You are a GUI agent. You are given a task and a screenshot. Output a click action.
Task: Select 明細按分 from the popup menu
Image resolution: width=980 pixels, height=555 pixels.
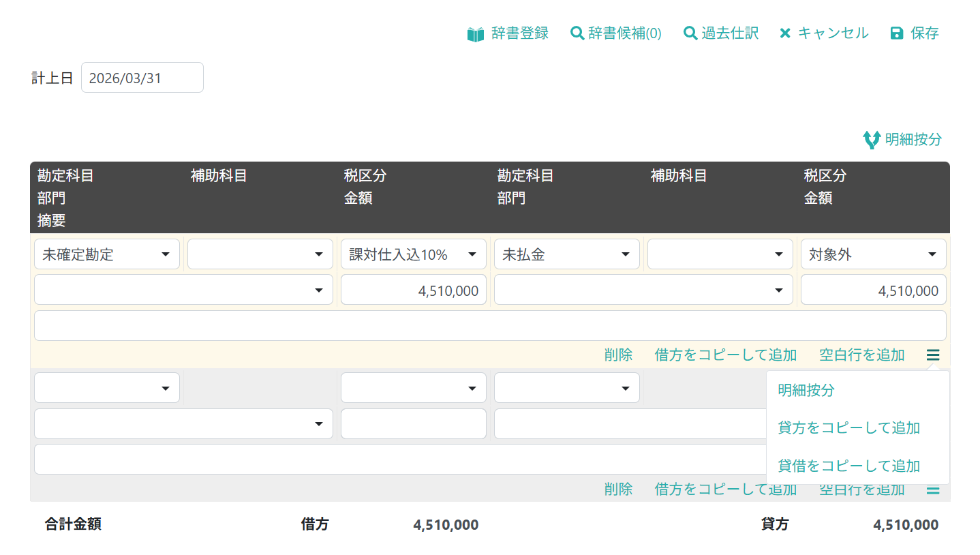point(806,390)
